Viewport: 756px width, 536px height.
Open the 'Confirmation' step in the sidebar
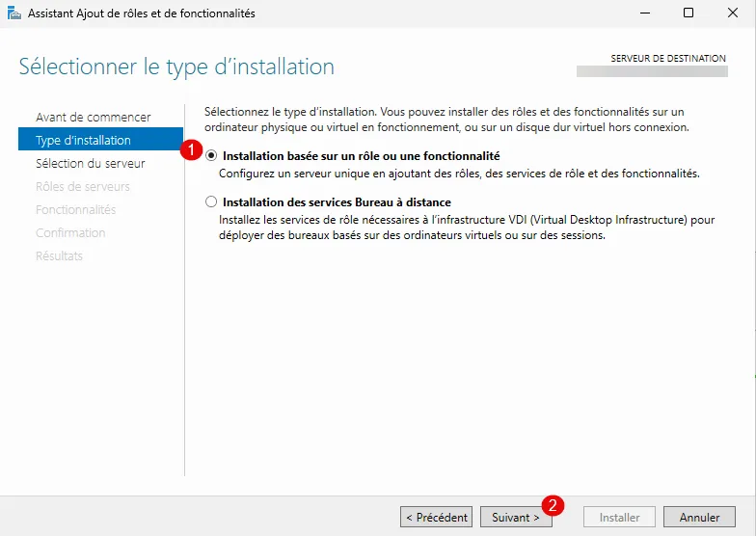click(70, 232)
